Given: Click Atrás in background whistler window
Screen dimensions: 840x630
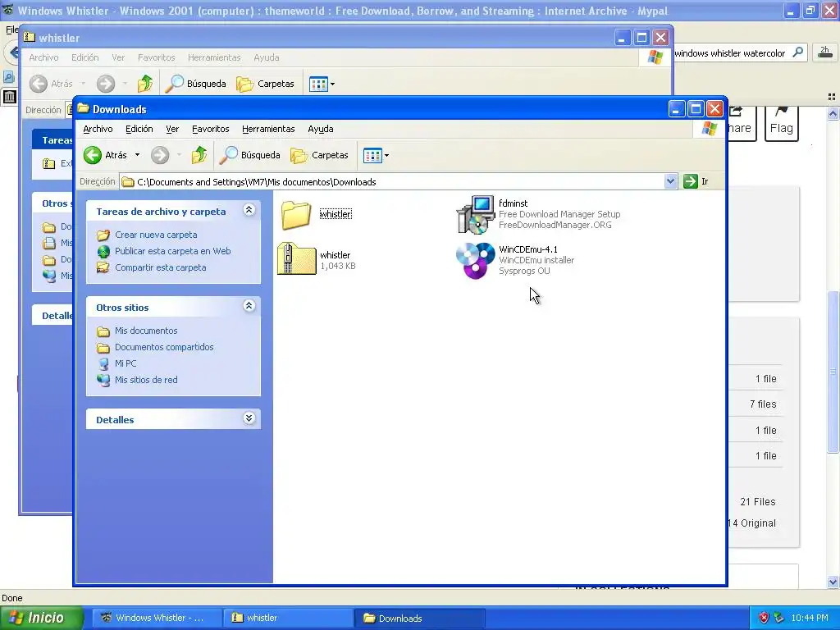Looking at the screenshot, I should 52,84.
